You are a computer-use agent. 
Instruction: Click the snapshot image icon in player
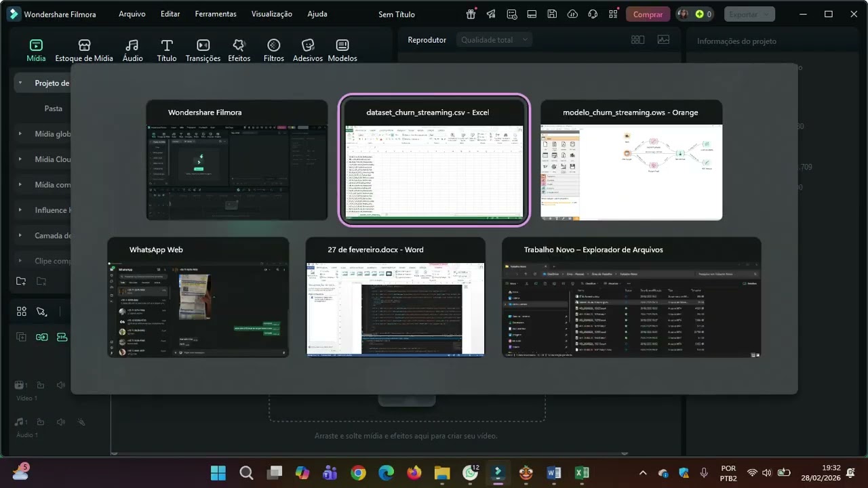663,40
